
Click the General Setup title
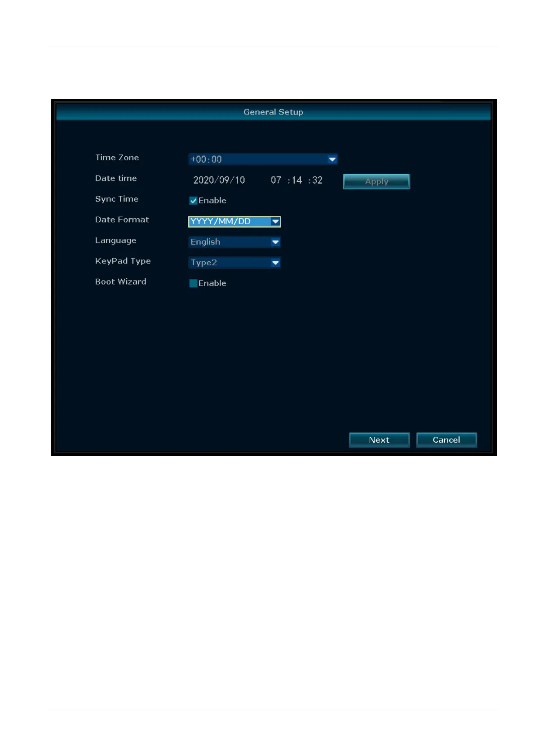273,112
